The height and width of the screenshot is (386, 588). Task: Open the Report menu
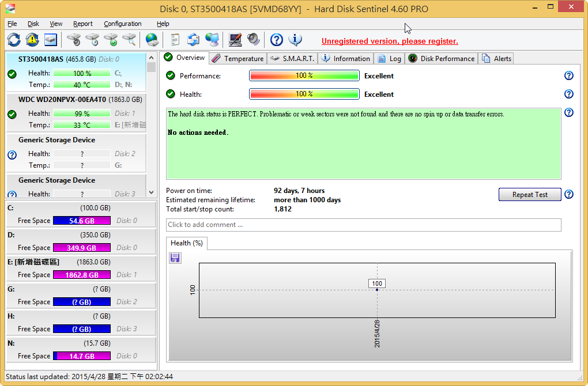[x=82, y=24]
